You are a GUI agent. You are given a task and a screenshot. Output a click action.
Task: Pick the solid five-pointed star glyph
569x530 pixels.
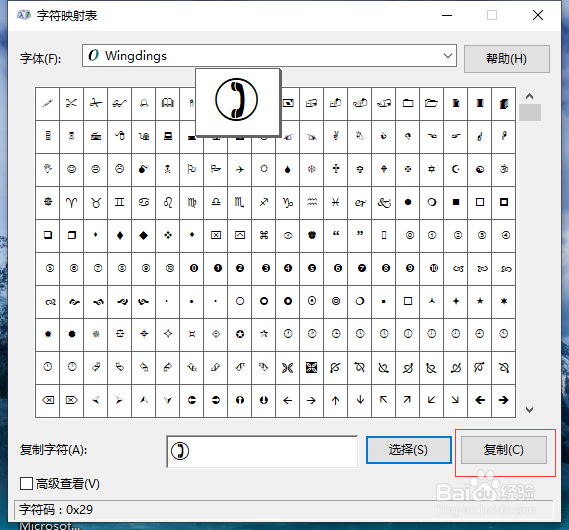point(480,302)
